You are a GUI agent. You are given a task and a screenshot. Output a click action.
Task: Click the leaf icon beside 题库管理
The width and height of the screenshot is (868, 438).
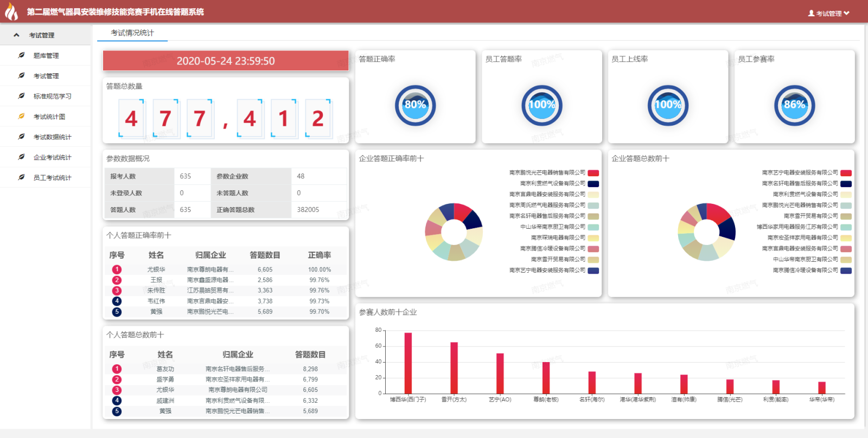21,55
